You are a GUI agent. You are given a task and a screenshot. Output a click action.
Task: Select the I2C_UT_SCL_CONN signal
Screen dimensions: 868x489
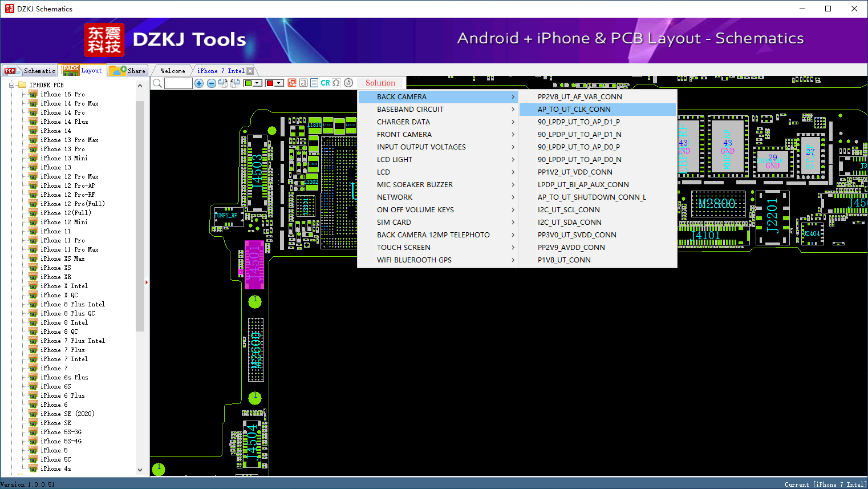tap(598, 210)
